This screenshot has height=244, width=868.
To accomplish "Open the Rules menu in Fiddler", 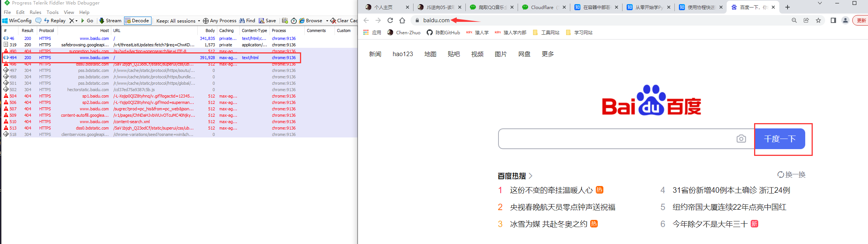I will coord(35,12).
